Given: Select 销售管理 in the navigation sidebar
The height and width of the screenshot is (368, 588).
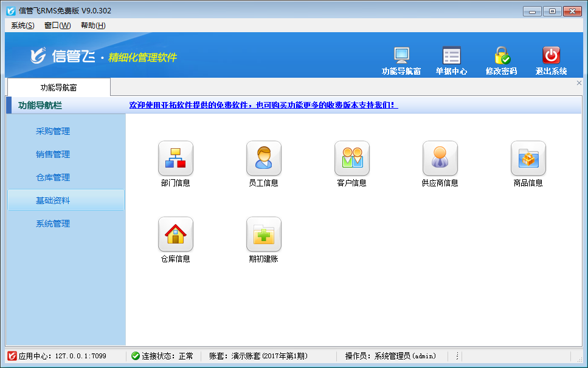Looking at the screenshot, I should click(53, 154).
